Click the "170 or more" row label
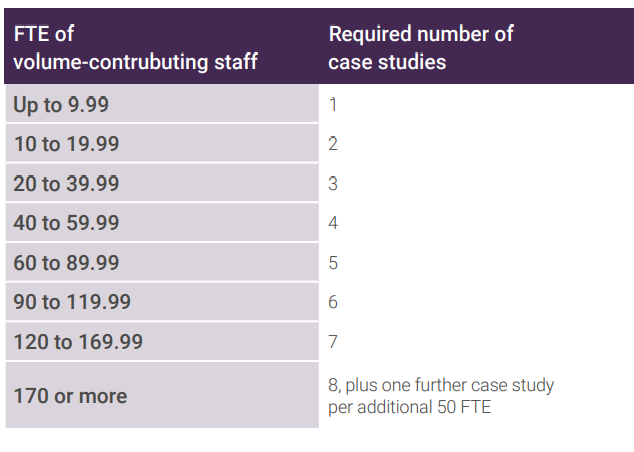This screenshot has width=634, height=452. 70,396
